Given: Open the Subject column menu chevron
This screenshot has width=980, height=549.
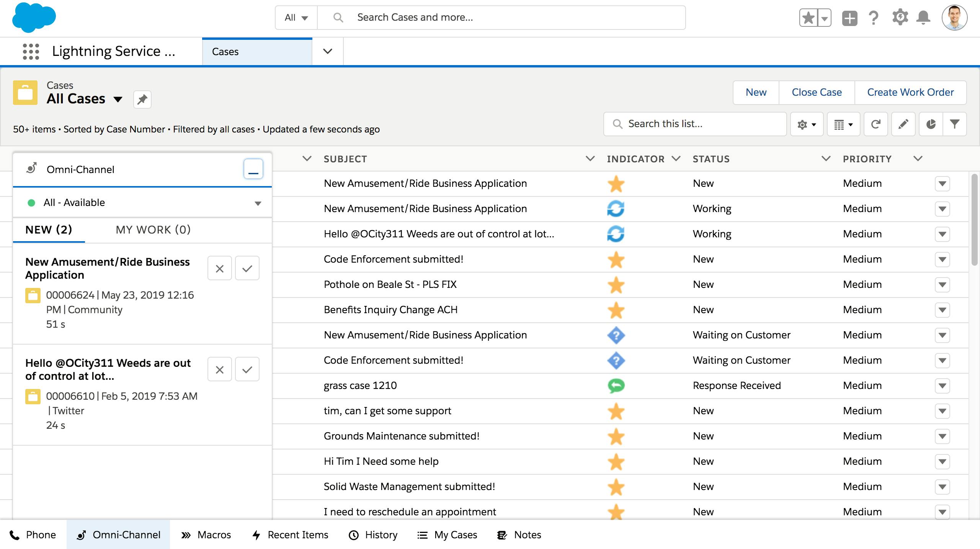Looking at the screenshot, I should point(590,158).
